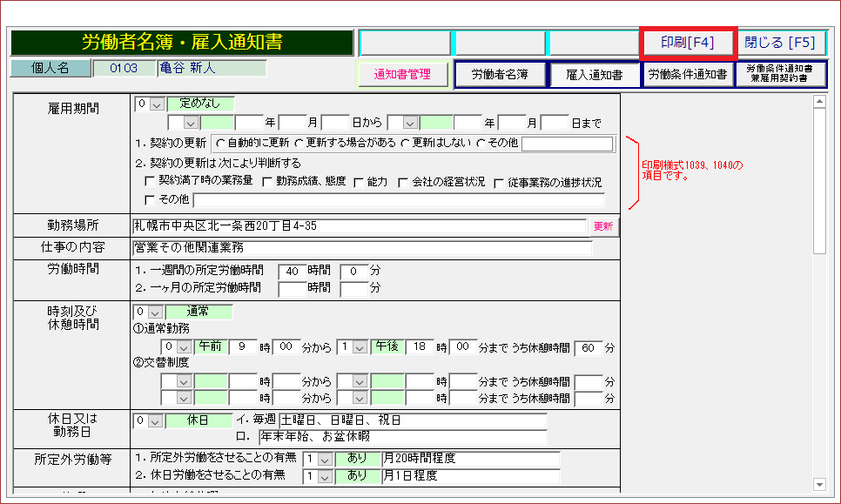Expand the 休日 type dropdown

tap(157, 420)
